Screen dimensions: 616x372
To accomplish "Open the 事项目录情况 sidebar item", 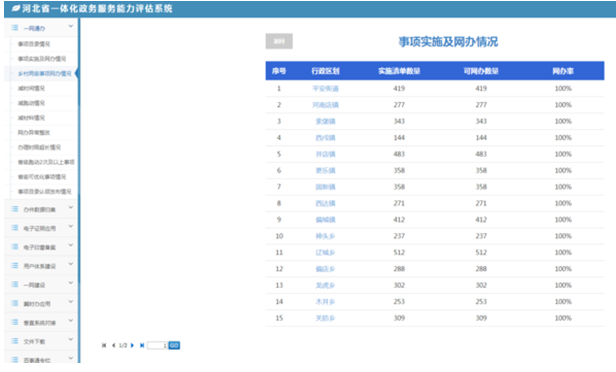I will 34,44.
